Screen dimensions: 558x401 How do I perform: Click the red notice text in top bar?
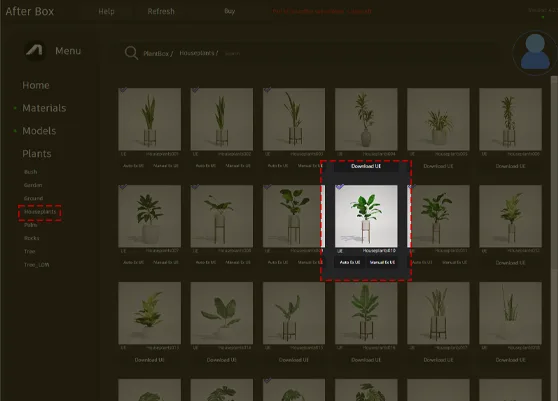pyautogui.click(x=322, y=11)
